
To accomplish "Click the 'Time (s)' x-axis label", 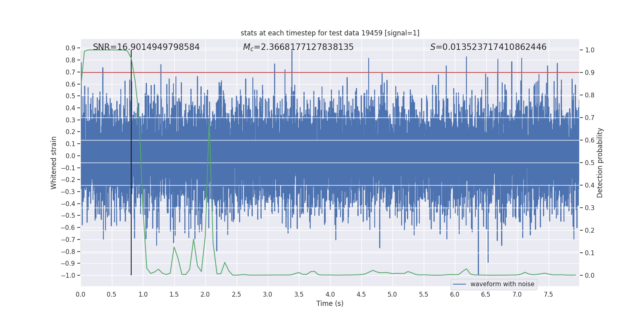I will tap(330, 303).
